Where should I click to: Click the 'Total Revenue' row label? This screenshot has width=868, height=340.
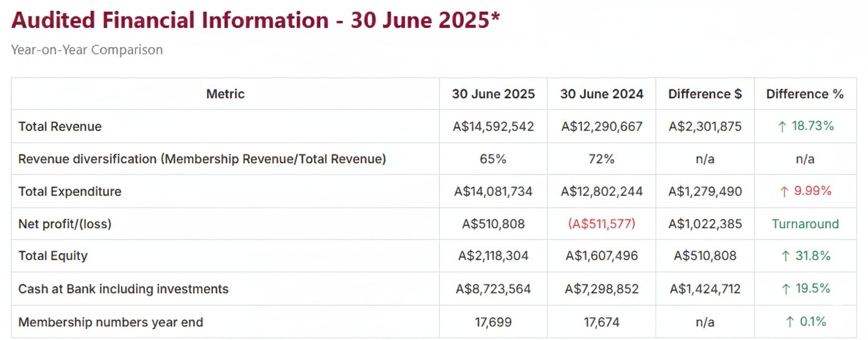tap(60, 126)
